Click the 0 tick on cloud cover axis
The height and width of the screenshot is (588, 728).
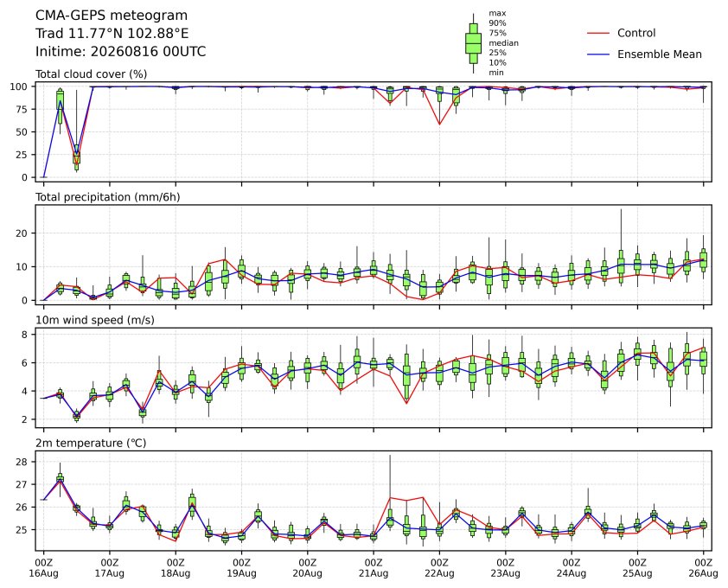25,178
